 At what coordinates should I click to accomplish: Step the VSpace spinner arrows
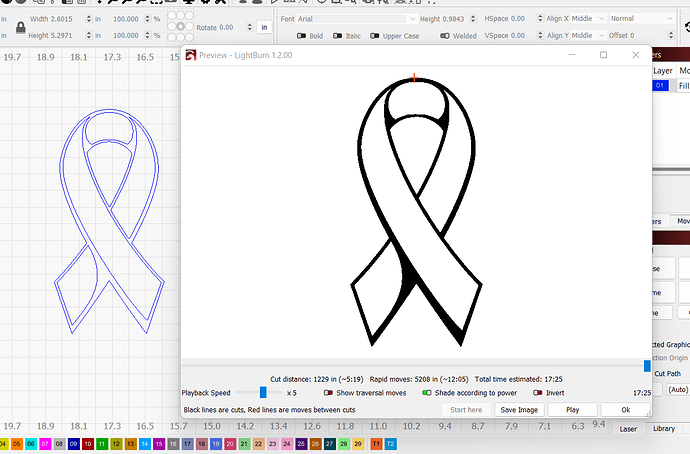540,35
